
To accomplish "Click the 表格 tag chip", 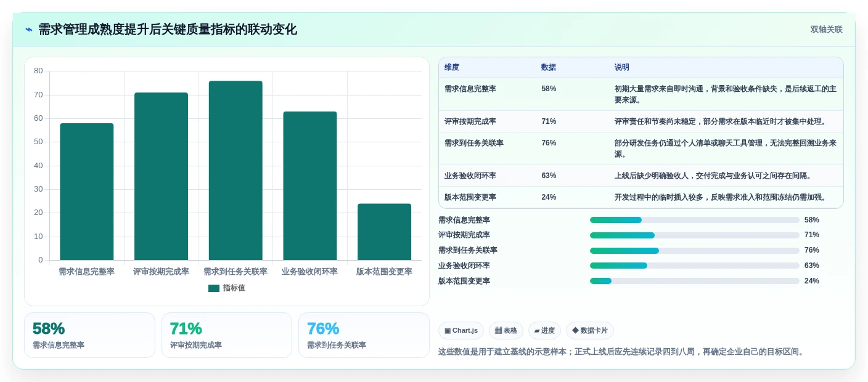I will pyautogui.click(x=506, y=330).
